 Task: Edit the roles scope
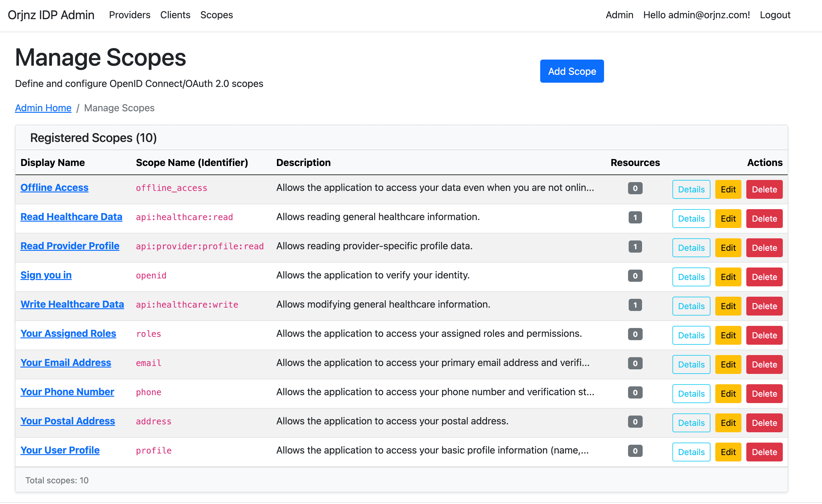pos(728,335)
